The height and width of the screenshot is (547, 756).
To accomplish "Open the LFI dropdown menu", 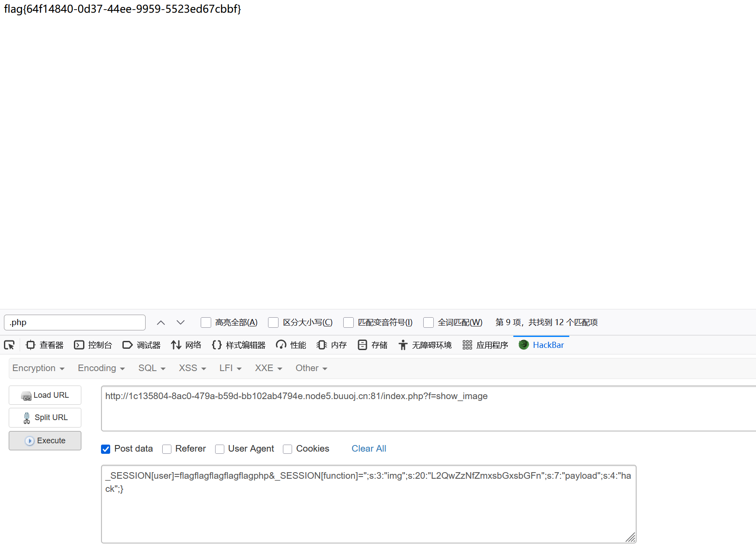I will (x=230, y=368).
